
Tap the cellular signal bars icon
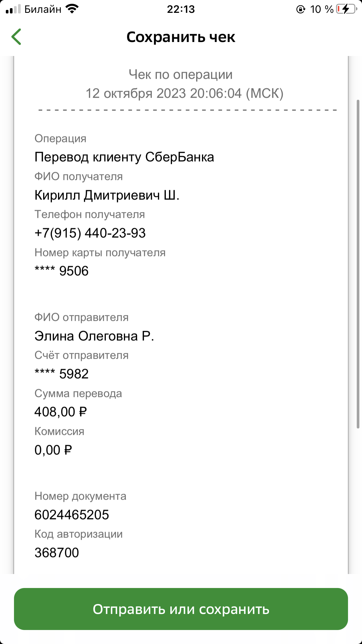[13, 9]
